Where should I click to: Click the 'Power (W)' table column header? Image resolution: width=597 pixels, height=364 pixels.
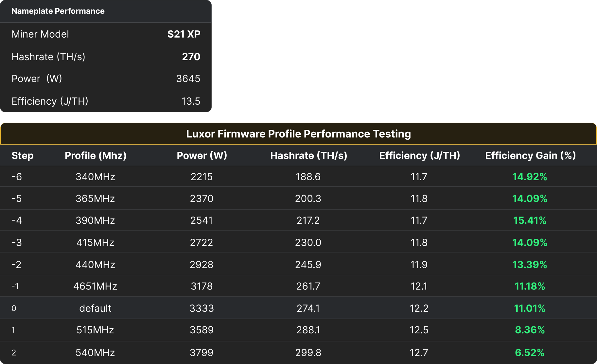(202, 155)
